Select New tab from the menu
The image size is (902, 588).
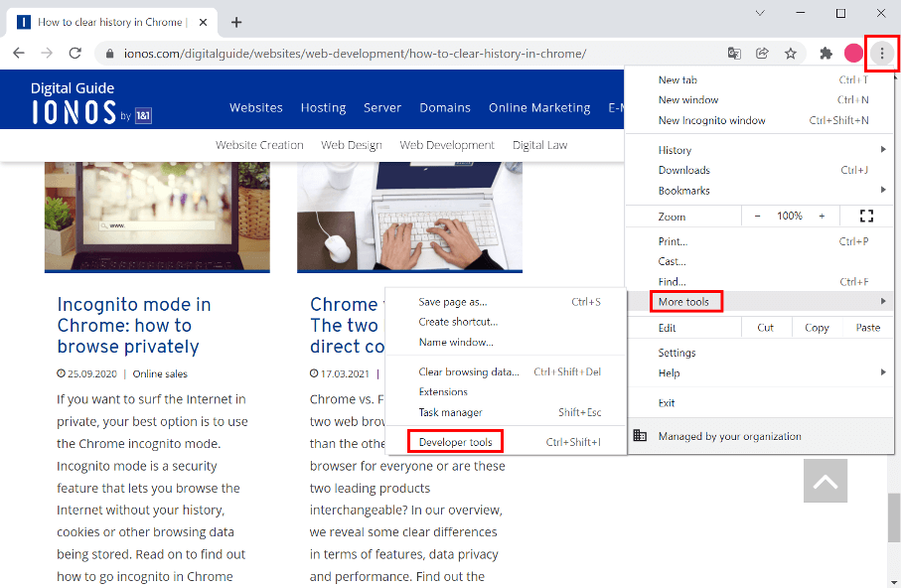pos(759,80)
